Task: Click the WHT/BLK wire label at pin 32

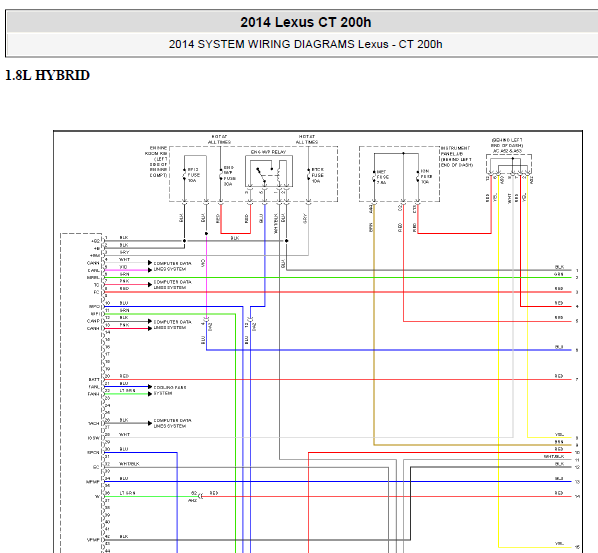Action: [x=129, y=464]
